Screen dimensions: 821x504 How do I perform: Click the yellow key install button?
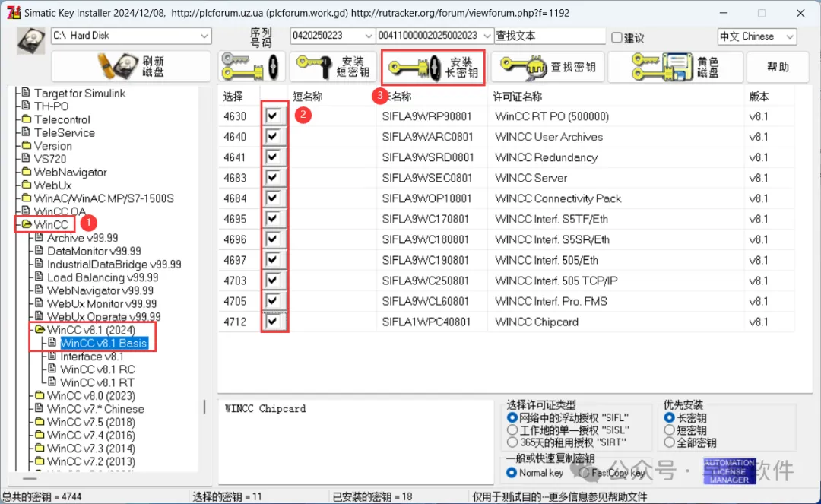pos(252,66)
